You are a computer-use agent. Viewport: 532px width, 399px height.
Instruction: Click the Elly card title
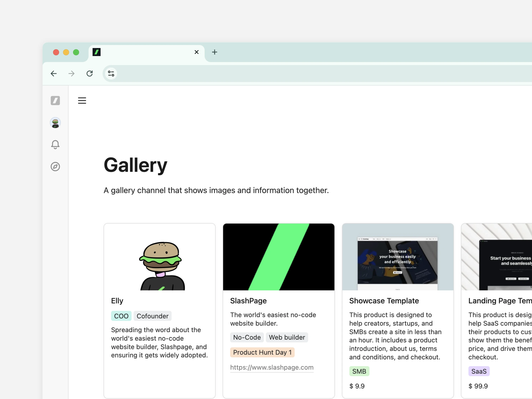[x=117, y=301]
